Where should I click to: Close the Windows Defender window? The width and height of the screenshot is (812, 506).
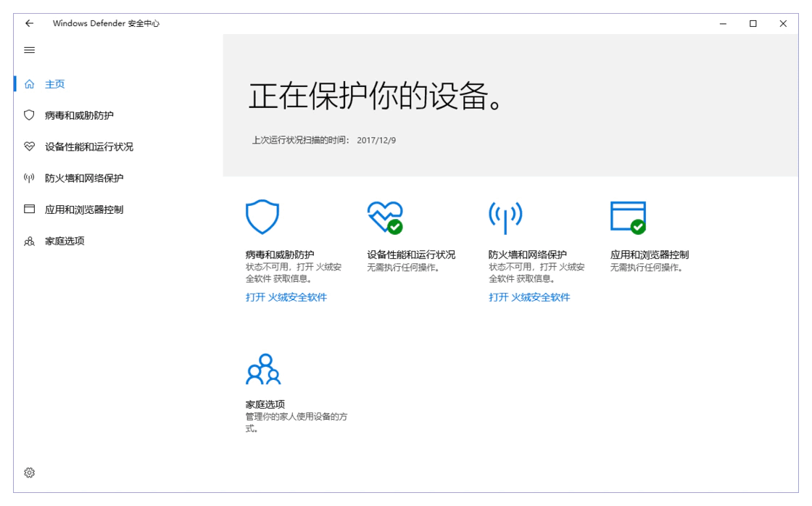pos(783,23)
